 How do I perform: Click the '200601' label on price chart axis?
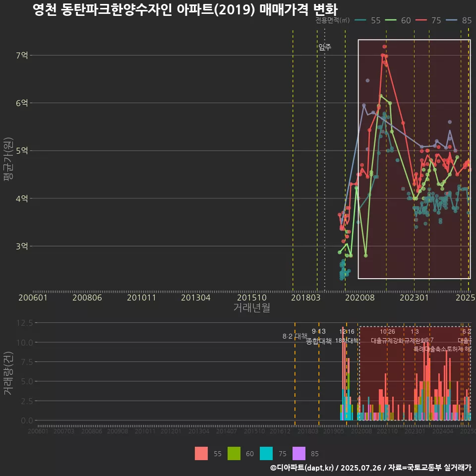point(33,297)
